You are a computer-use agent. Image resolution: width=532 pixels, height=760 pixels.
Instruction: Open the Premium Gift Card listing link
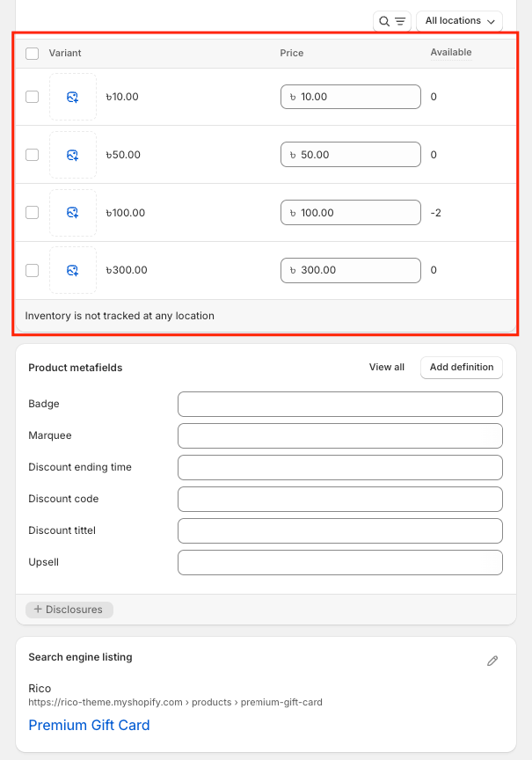(89, 725)
